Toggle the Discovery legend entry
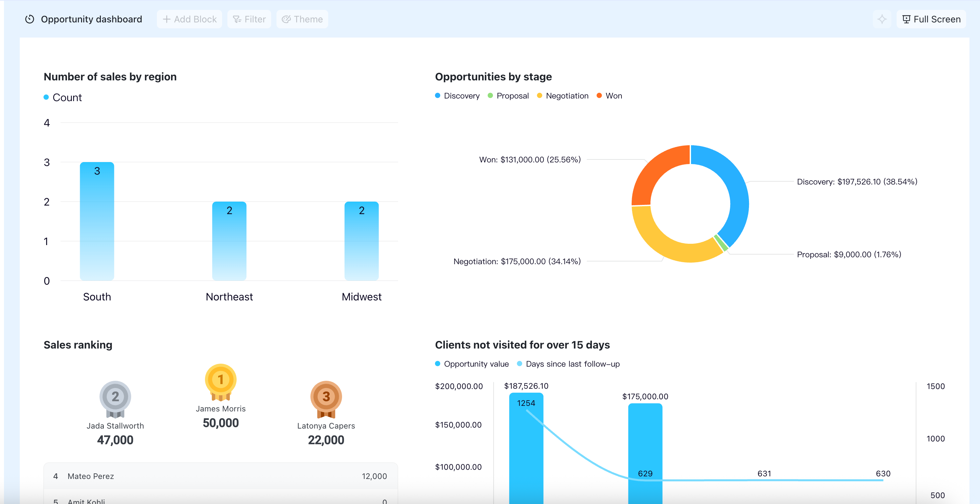The image size is (980, 504). pyautogui.click(x=457, y=96)
